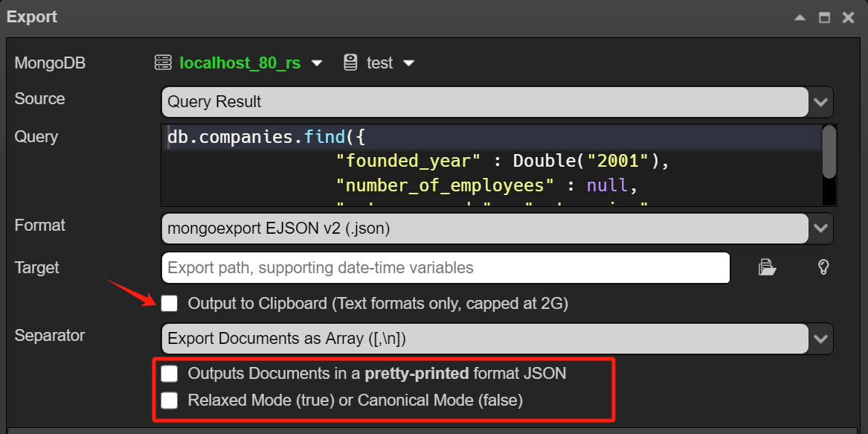Click the Query label
Viewport: 868px width, 434px height.
coord(36,137)
